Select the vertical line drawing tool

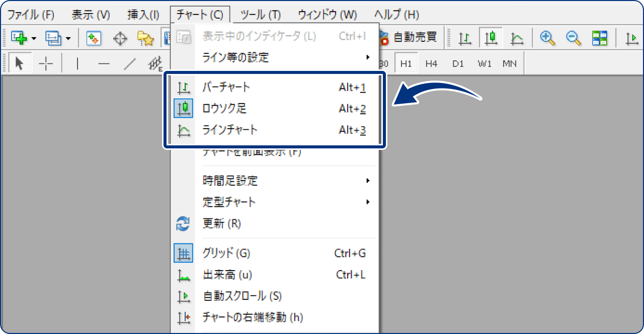pos(77,63)
